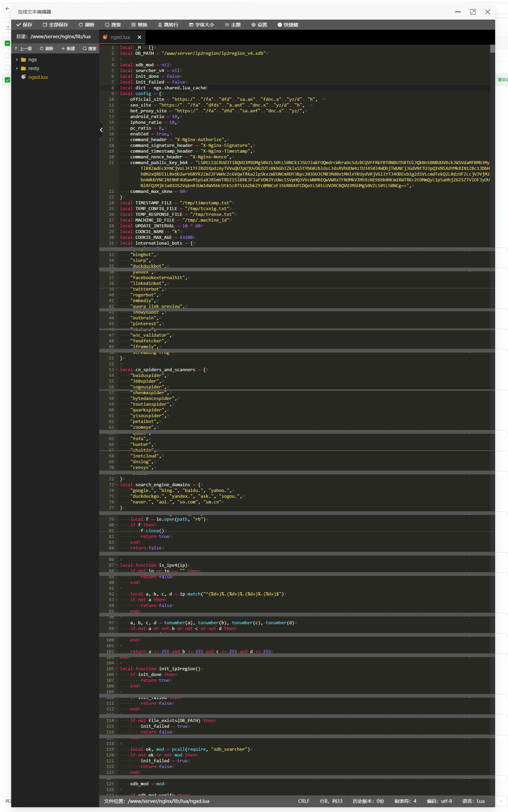Toggle the green checked checkbox in background list

pos(7,80)
